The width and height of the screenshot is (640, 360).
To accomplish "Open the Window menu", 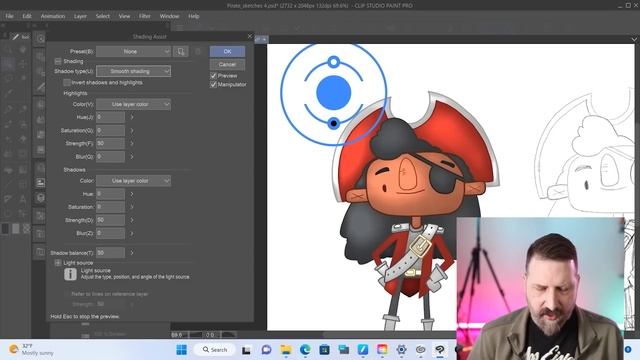I will pyautogui.click(x=169, y=16).
